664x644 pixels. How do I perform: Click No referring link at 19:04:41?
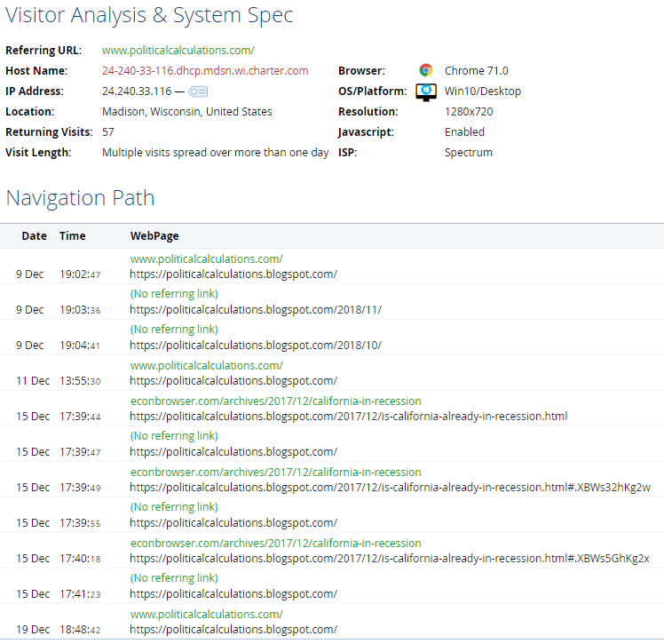[174, 330]
